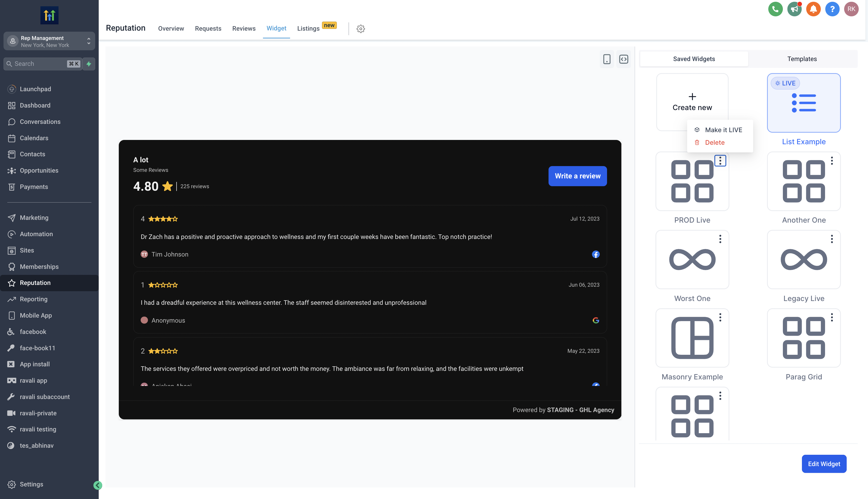Open three-dot menu for Another One widget

click(x=832, y=161)
